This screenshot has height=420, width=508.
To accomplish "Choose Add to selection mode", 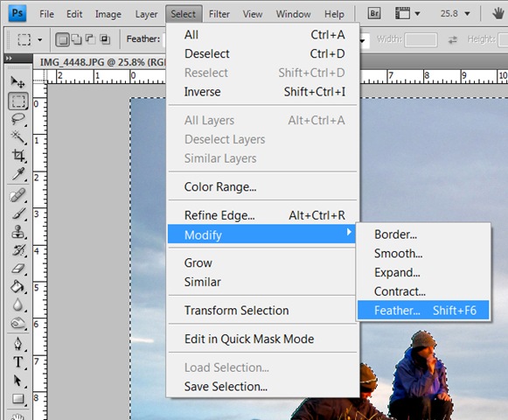I will [x=76, y=39].
